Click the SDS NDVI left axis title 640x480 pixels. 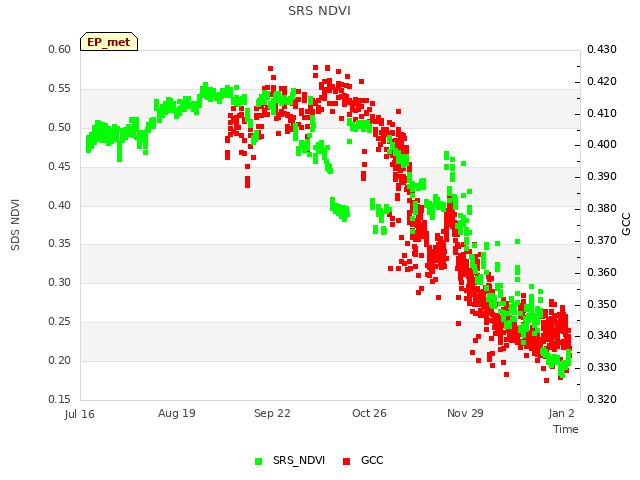(x=15, y=225)
